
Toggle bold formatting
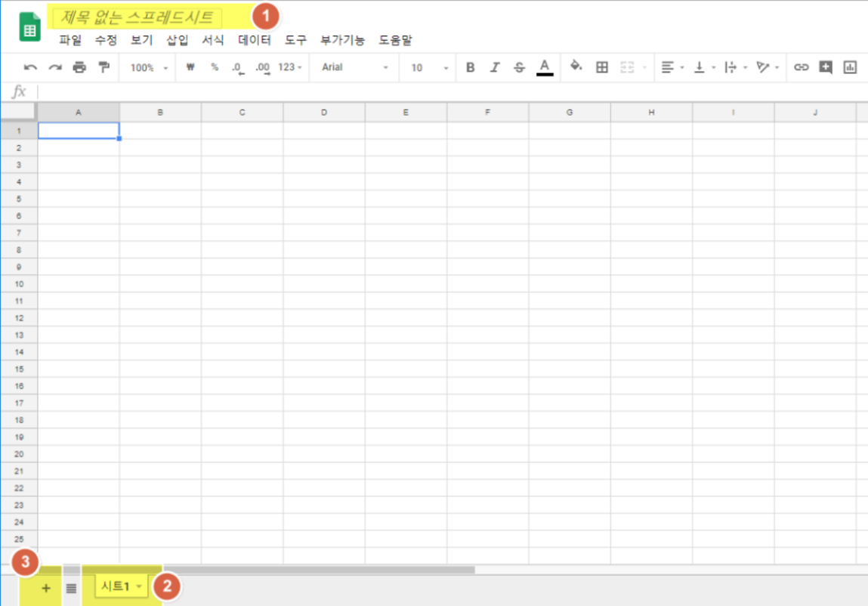pyautogui.click(x=470, y=67)
